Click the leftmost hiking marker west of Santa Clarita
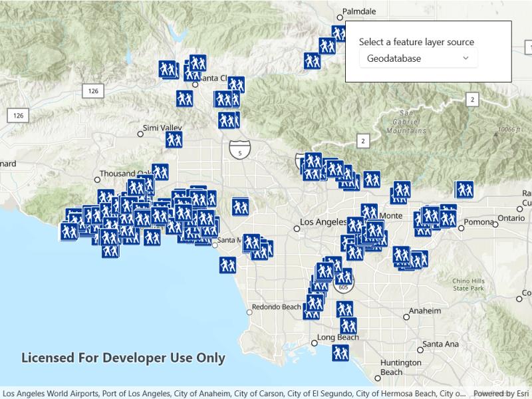 tap(168, 69)
